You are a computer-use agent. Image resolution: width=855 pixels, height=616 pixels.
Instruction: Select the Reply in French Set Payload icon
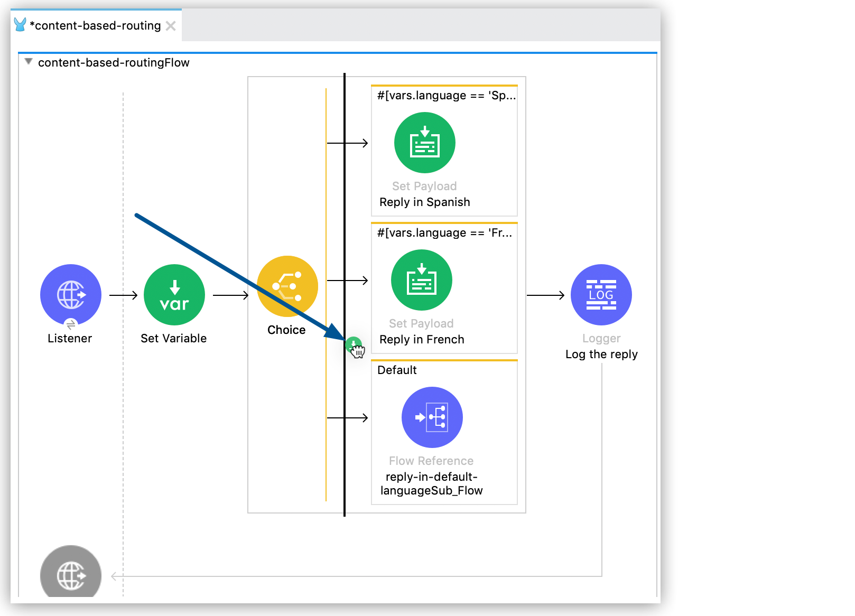421,280
